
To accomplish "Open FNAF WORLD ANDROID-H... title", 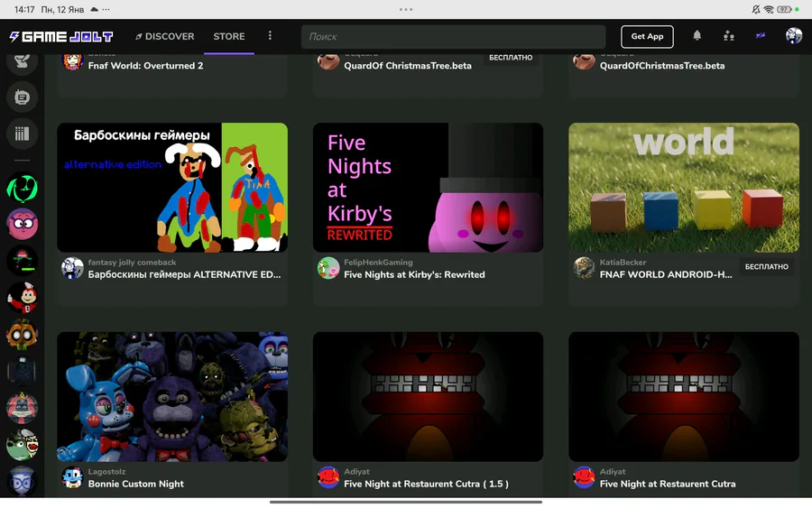I will point(666,274).
